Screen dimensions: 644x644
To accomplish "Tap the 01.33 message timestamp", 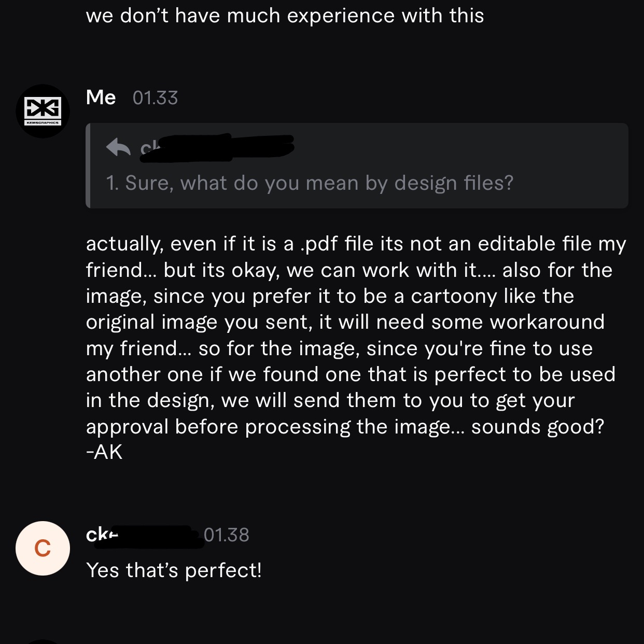I will click(155, 98).
